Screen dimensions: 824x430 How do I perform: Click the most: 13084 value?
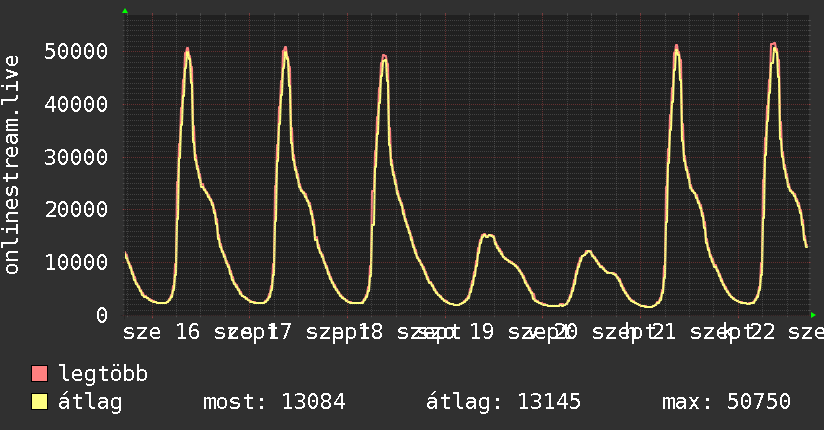click(x=274, y=402)
